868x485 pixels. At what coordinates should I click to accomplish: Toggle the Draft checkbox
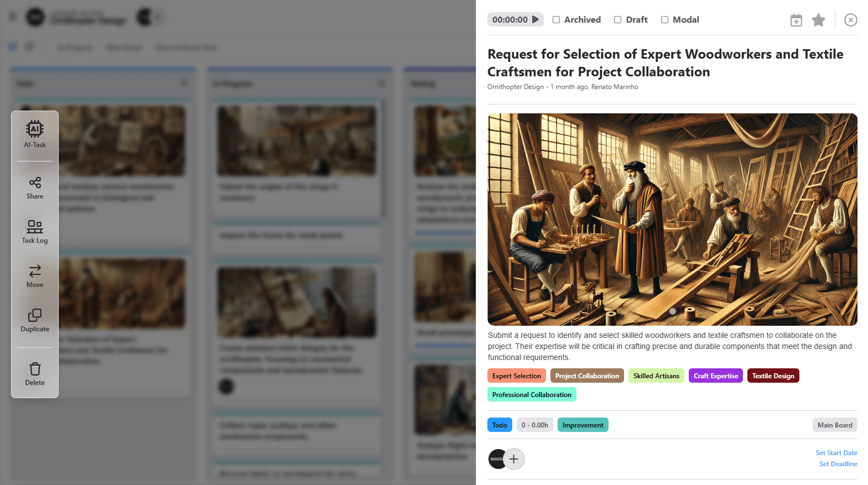pyautogui.click(x=617, y=20)
